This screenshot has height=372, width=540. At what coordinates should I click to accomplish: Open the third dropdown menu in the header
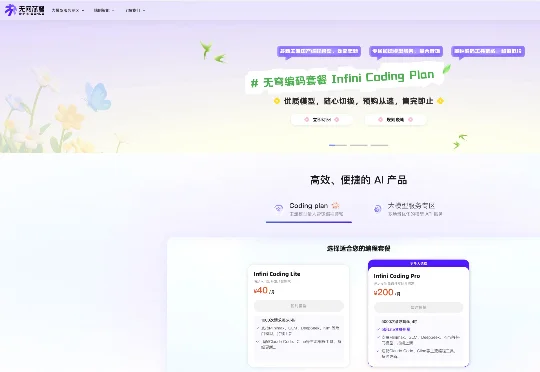[135, 10]
